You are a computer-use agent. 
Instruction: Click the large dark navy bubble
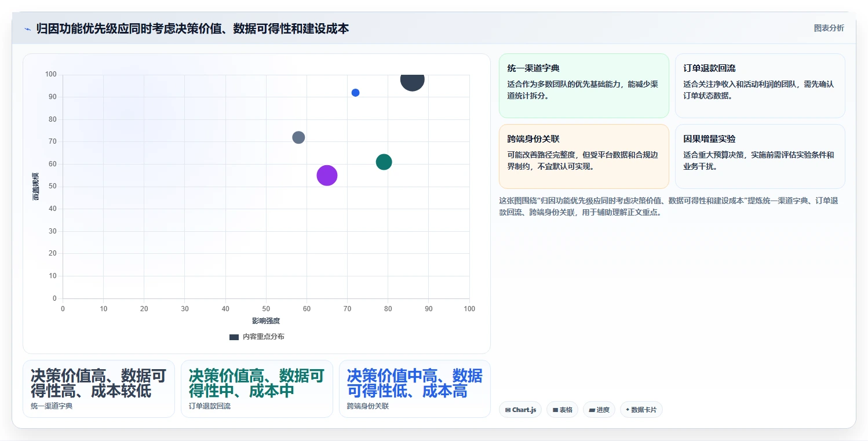tap(412, 79)
